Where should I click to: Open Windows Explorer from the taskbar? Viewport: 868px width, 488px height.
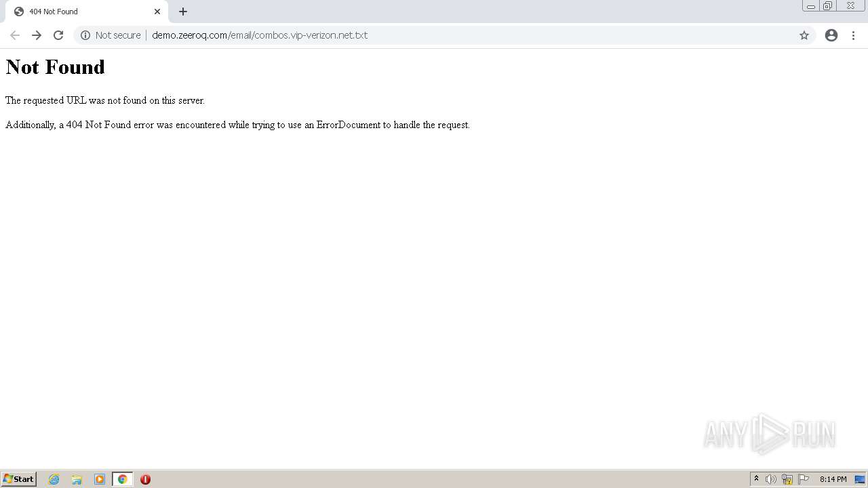click(77, 479)
